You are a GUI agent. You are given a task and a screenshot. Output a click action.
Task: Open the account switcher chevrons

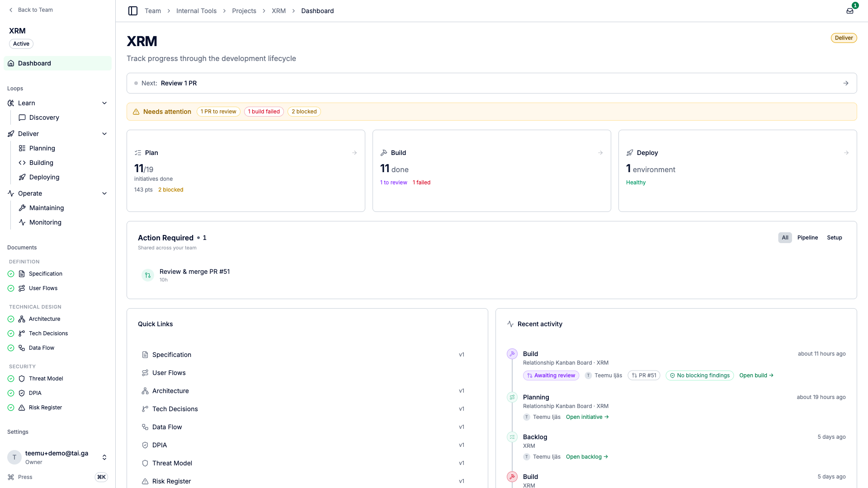point(104,457)
